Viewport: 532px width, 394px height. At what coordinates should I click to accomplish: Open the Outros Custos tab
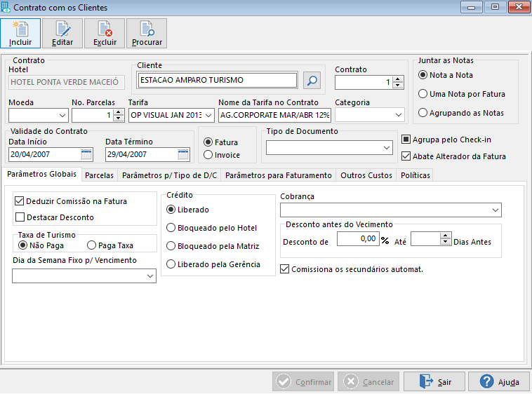[x=366, y=175]
